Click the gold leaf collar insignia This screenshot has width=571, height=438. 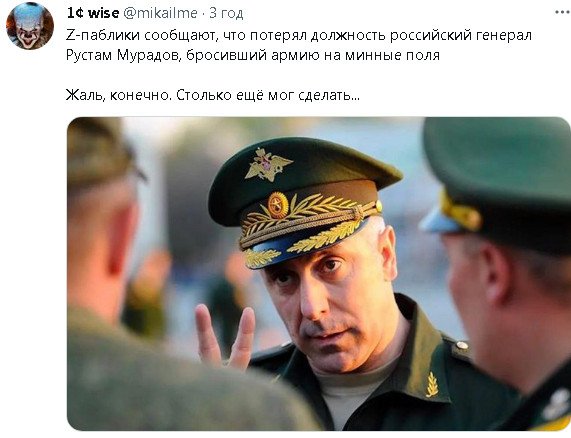point(432,384)
